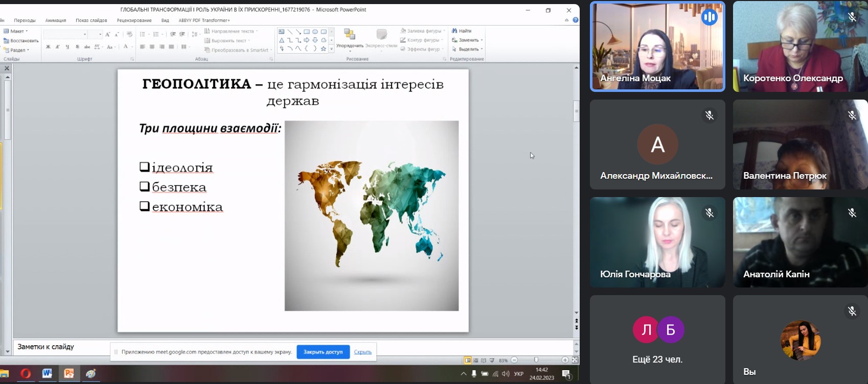Adjust the zoom slider in status bar
This screenshot has width=868, height=384.
pos(536,361)
